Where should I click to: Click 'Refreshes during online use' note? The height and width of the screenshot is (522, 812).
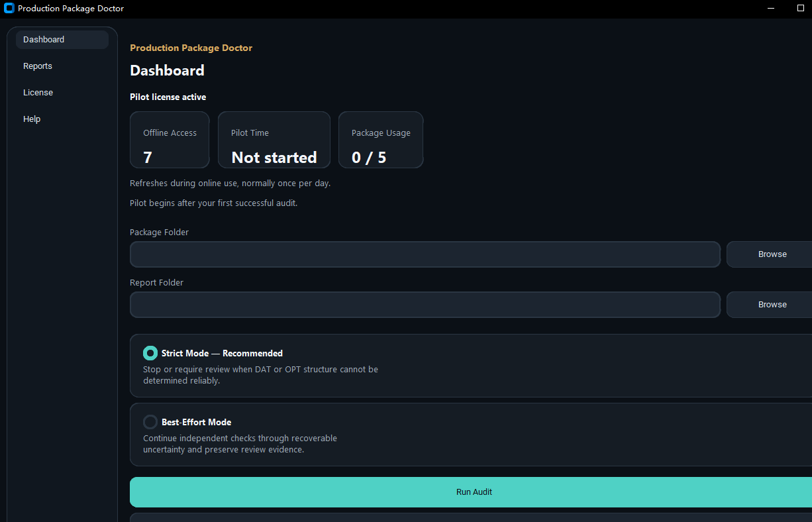[x=230, y=183]
